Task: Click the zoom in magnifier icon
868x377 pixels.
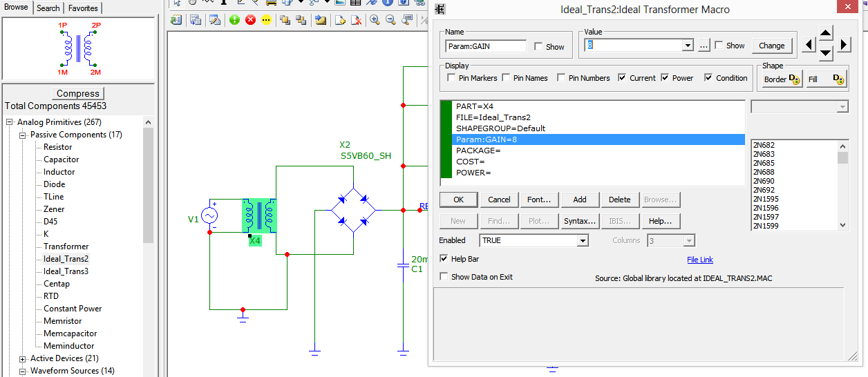Action: point(375,20)
